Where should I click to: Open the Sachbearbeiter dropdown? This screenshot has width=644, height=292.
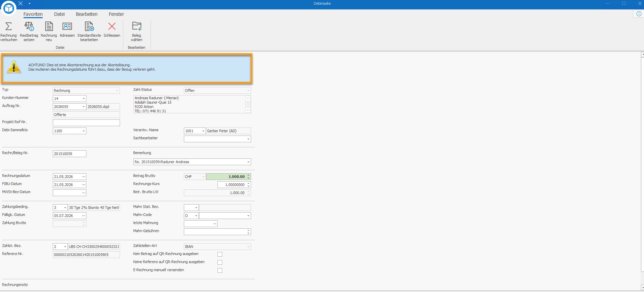pyautogui.click(x=248, y=139)
